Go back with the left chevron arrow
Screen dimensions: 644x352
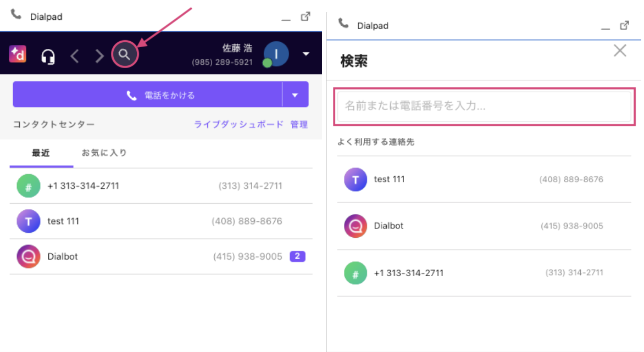tap(75, 56)
